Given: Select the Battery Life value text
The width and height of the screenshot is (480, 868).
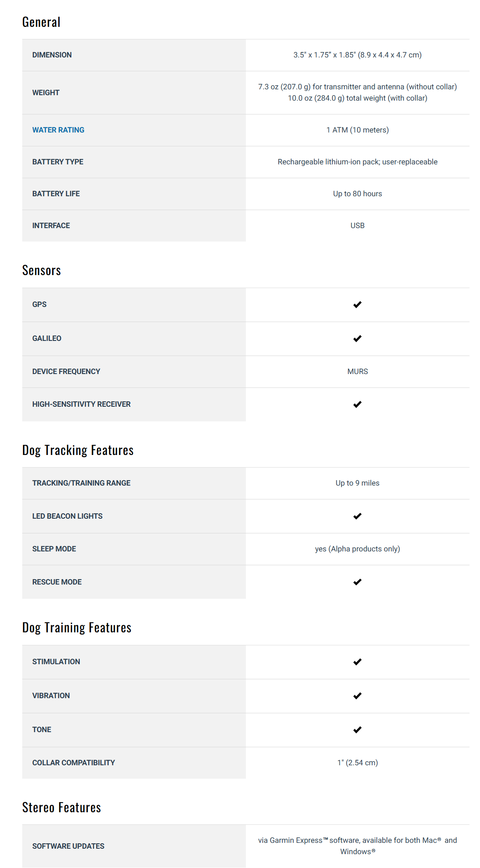Looking at the screenshot, I should (x=357, y=194).
